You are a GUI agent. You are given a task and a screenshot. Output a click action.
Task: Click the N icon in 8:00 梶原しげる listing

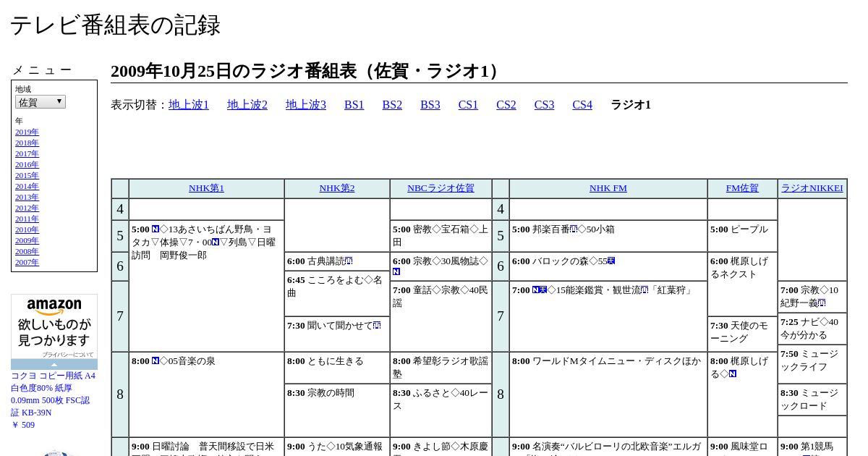[x=733, y=373]
